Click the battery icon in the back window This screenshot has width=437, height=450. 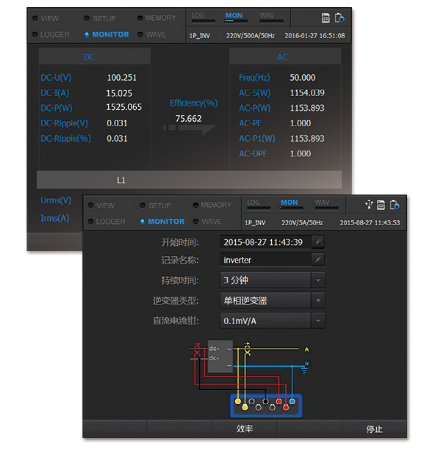pos(339,18)
